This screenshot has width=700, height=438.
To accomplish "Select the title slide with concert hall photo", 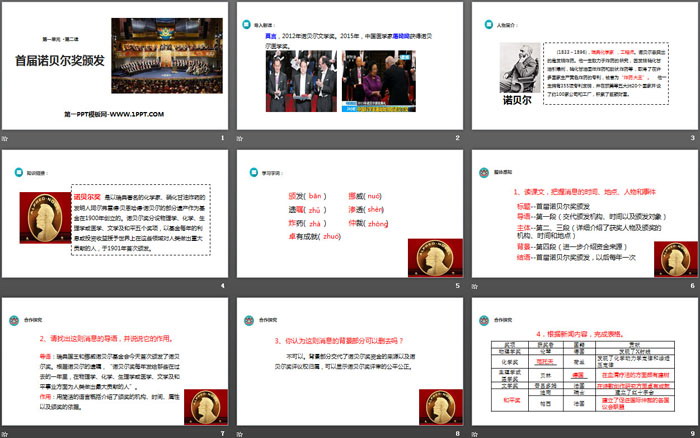I will (114, 65).
